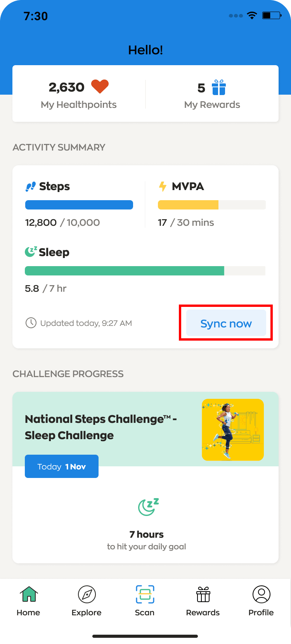This screenshot has height=644, width=291.
Task: Tap the green moon icon above 7 hours
Action: coord(148,507)
